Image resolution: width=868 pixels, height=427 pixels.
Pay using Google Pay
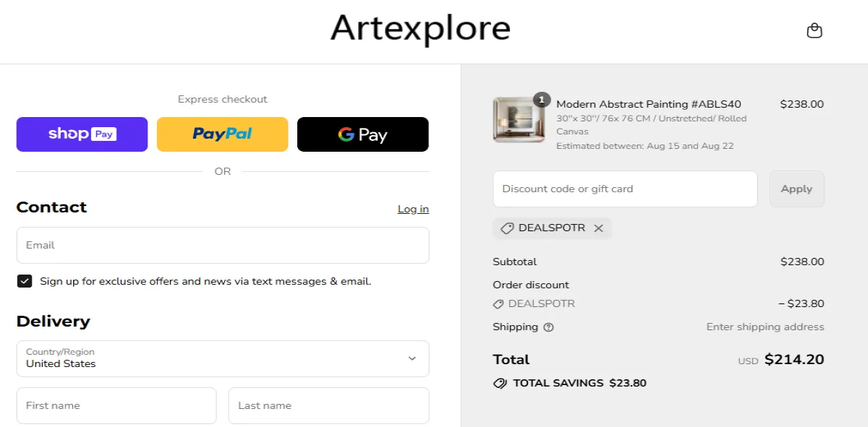[x=362, y=134]
